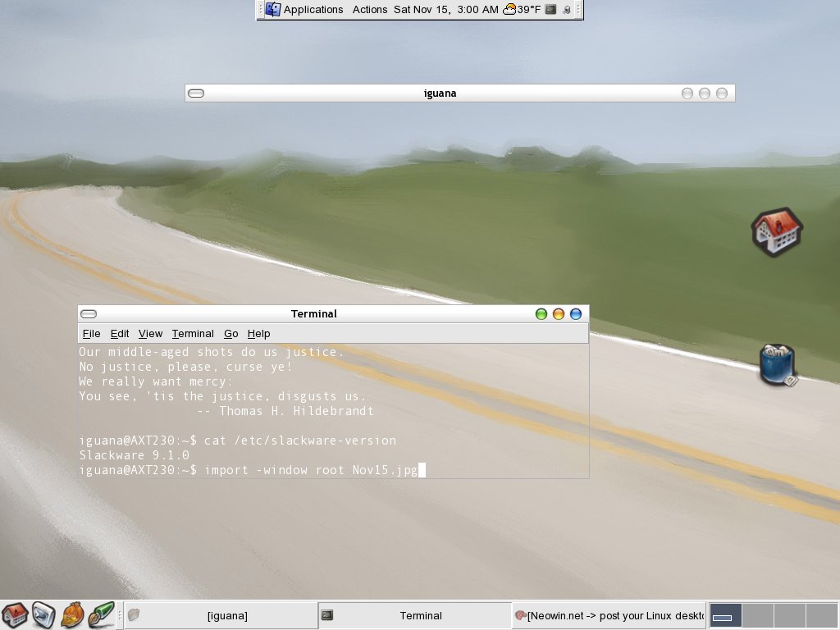The width and height of the screenshot is (840, 630).
Task: Click the 'Slackware 9.1.0' output line
Action: (134, 455)
